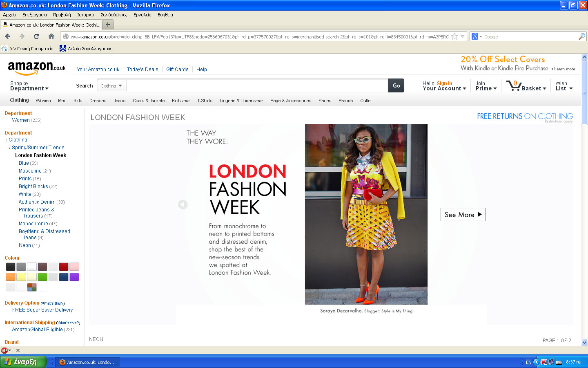This screenshot has height=368, width=588.
Task: Open the Ιστορικό menu
Action: pyautogui.click(x=86, y=15)
